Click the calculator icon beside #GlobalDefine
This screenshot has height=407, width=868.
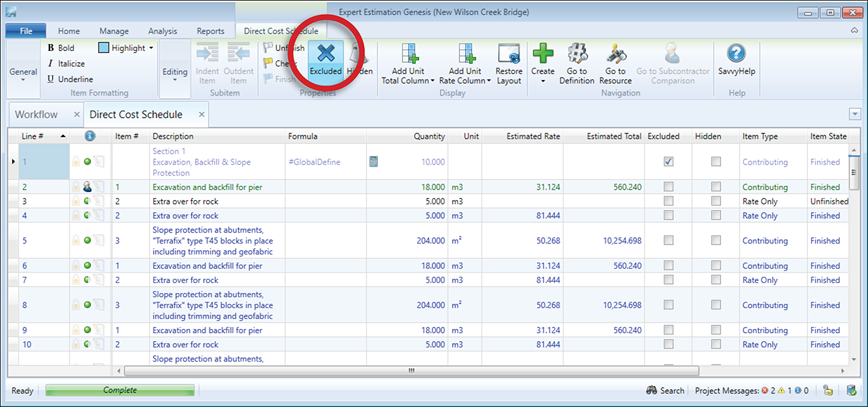(374, 161)
